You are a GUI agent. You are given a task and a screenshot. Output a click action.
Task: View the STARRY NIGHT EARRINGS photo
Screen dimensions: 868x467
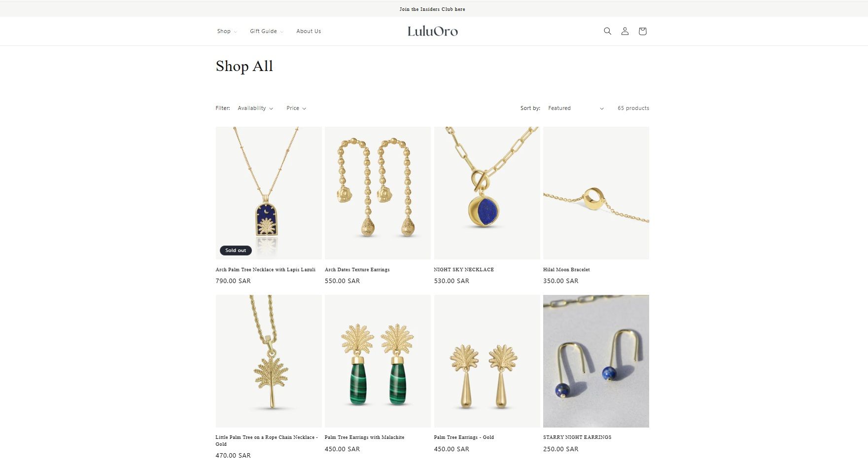coord(596,361)
